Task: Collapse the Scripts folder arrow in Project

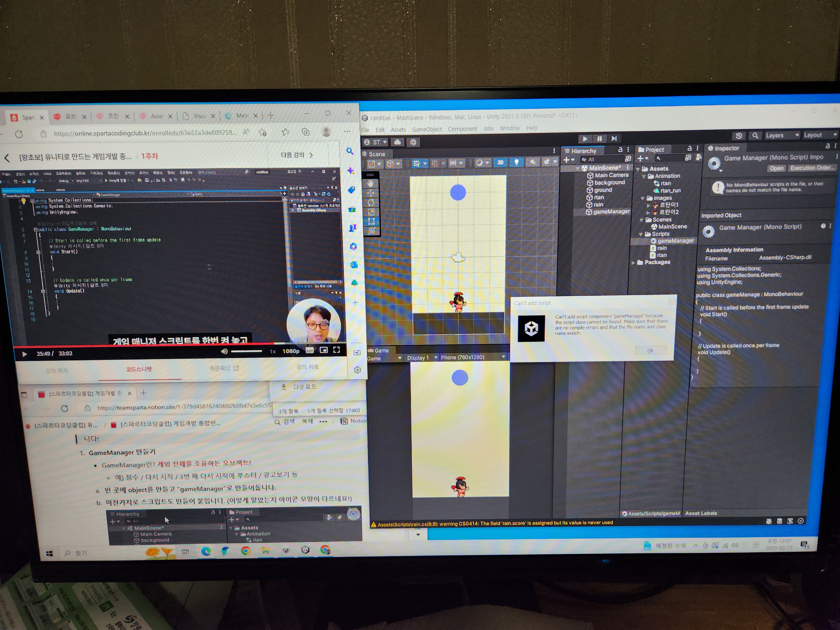Action: click(641, 234)
